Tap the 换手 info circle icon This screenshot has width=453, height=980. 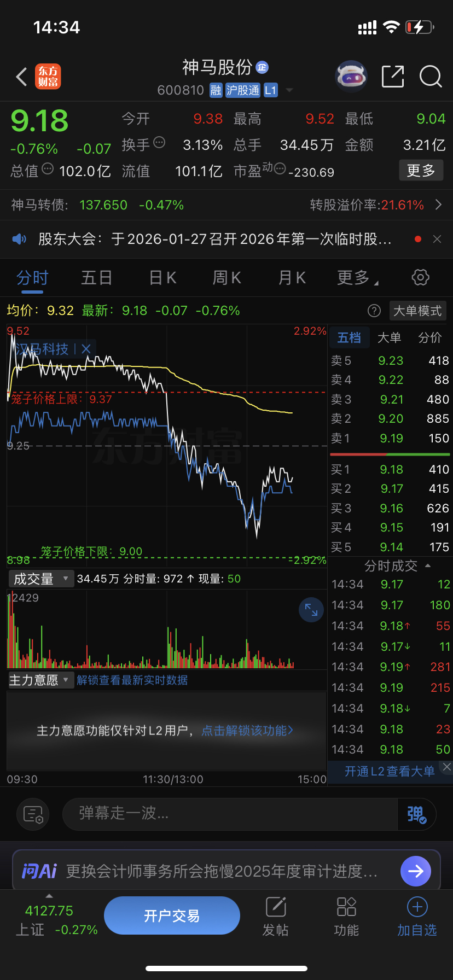click(159, 142)
